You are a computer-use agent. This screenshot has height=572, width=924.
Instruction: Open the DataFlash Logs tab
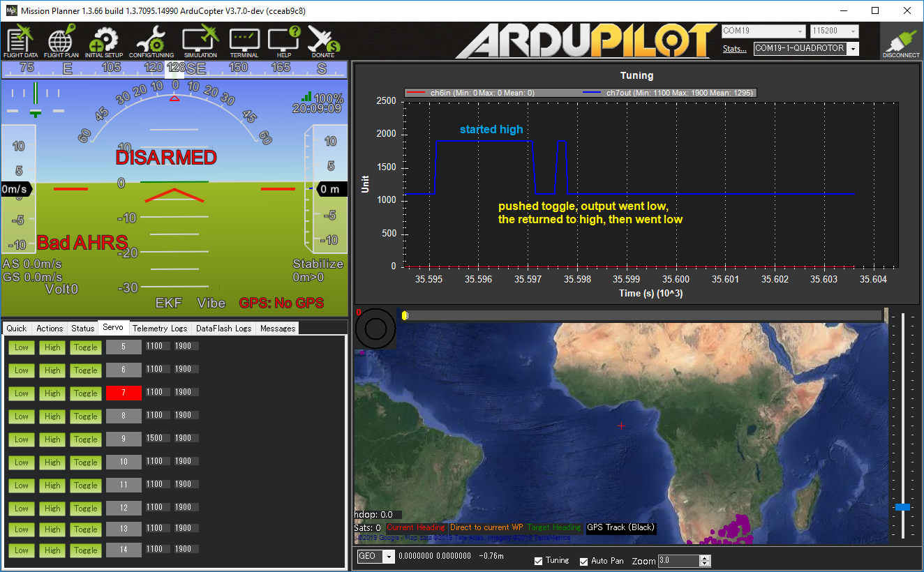[223, 328]
